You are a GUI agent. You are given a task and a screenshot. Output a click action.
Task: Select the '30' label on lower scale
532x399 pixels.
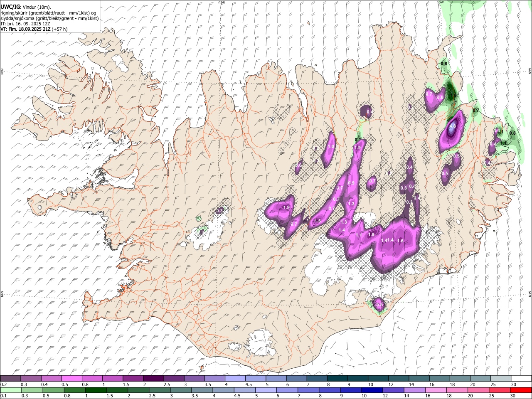(x=512, y=396)
